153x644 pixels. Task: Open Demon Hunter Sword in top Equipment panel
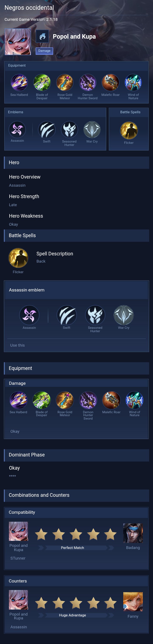[88, 83]
